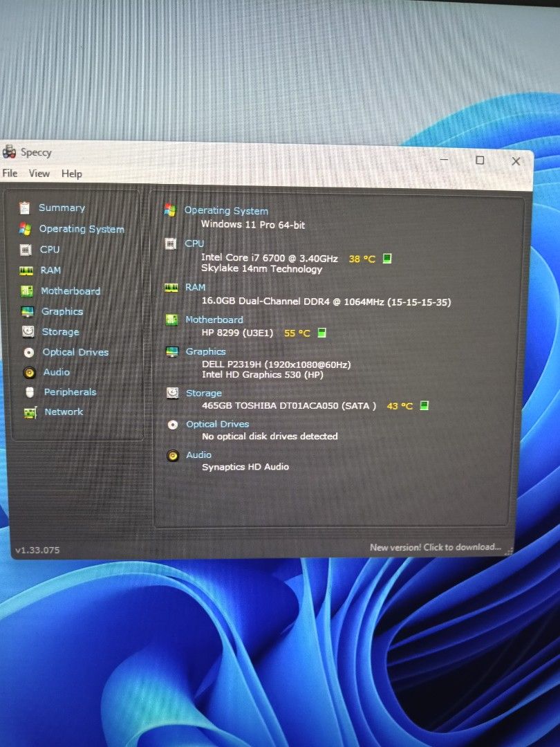Select CPU in the sidebar
560x747 pixels.
(50, 249)
